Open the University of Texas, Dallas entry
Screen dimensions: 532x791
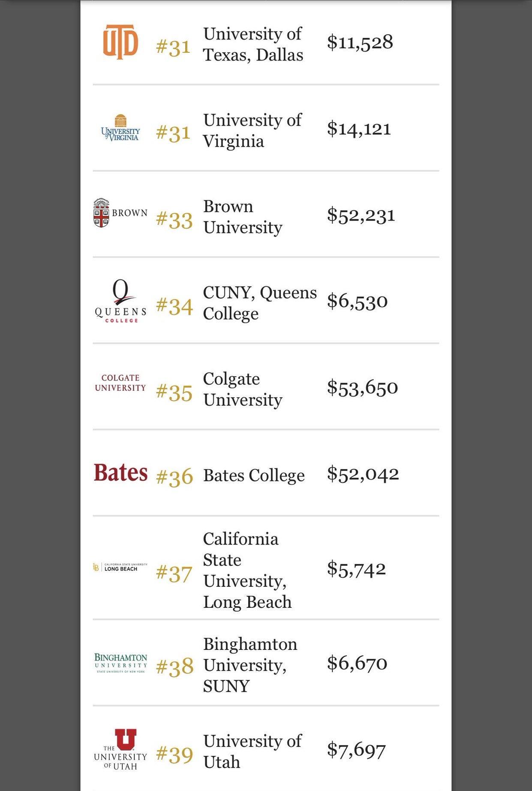253,44
